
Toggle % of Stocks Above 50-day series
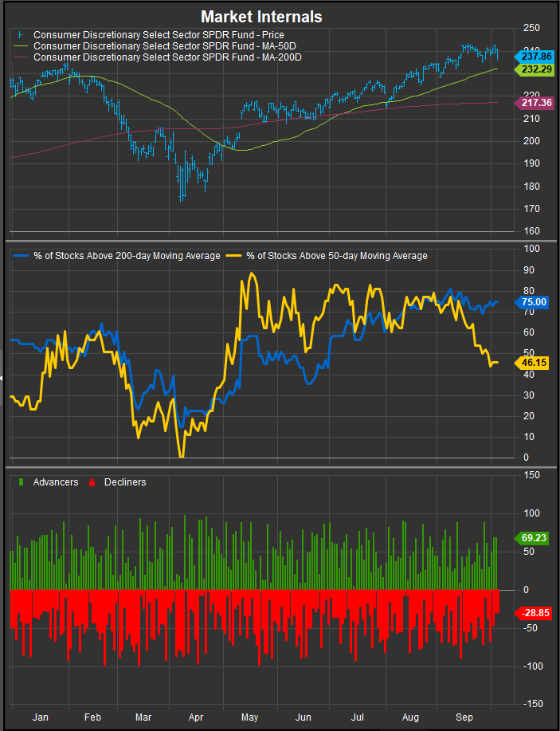tap(331, 256)
